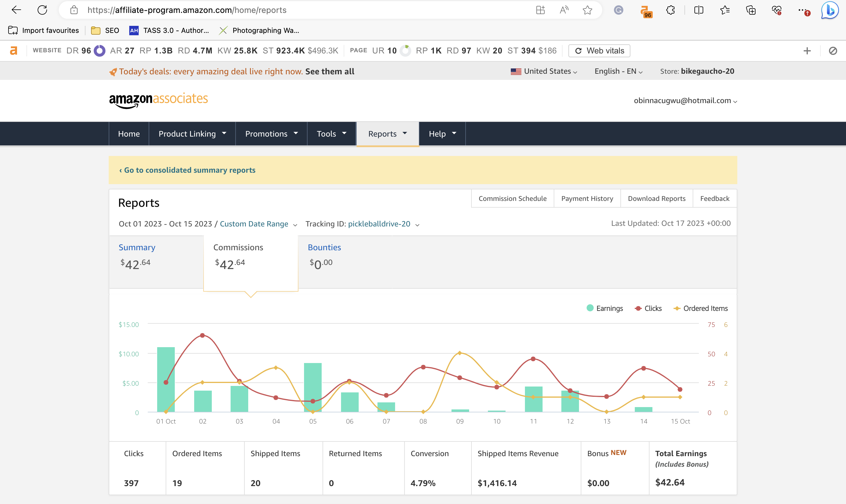Open the Feedback button
Screen dimensions: 846x504
(715, 198)
